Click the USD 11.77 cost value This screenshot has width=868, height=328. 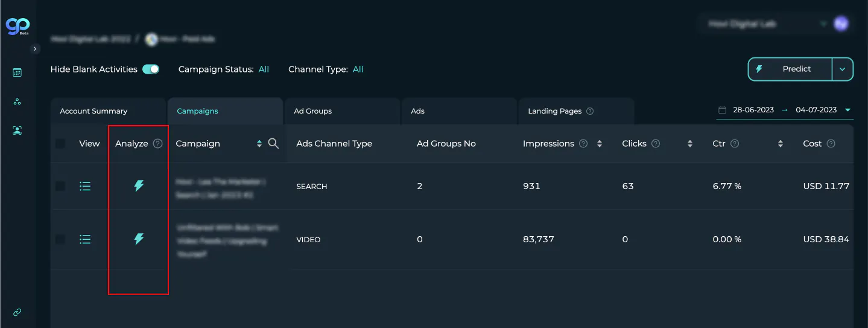coord(826,186)
